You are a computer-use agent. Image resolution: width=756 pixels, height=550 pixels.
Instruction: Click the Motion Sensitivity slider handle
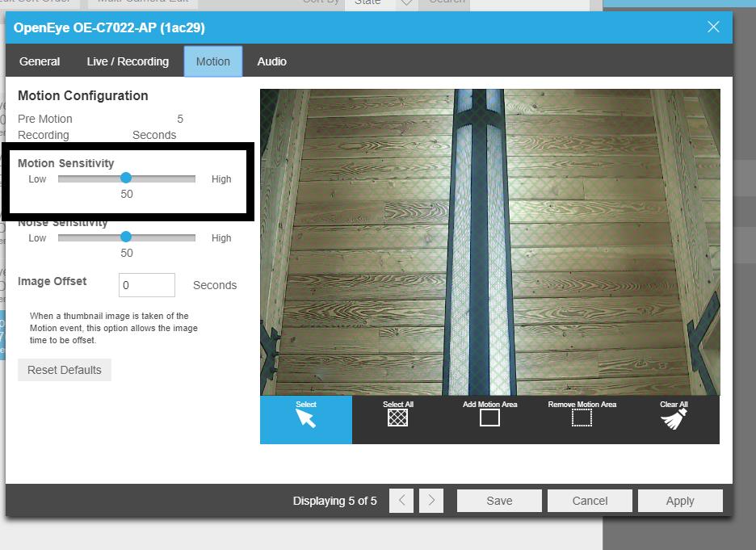pos(126,178)
